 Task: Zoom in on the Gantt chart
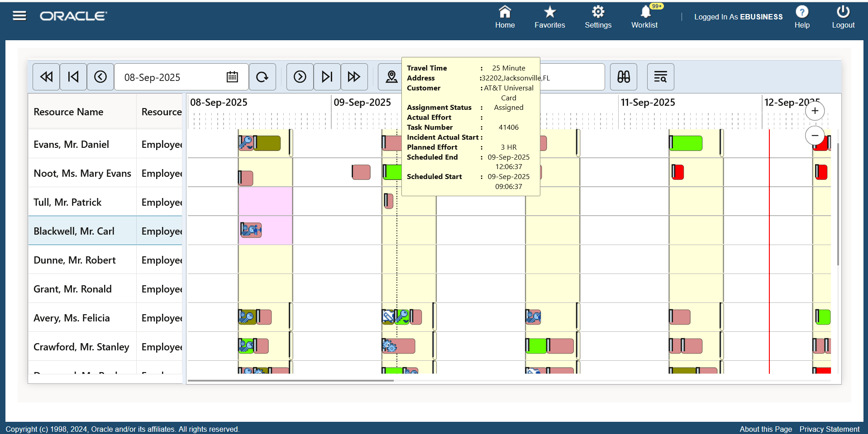[815, 110]
